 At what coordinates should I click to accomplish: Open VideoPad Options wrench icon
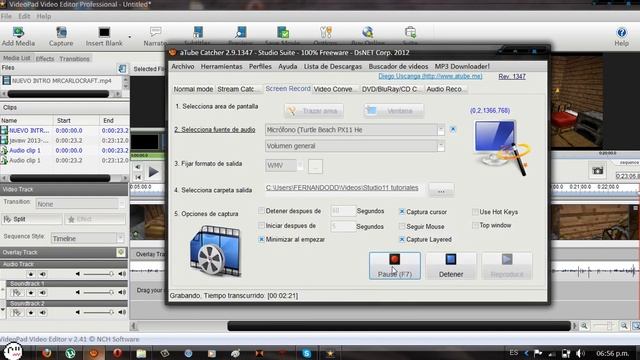coord(326,33)
